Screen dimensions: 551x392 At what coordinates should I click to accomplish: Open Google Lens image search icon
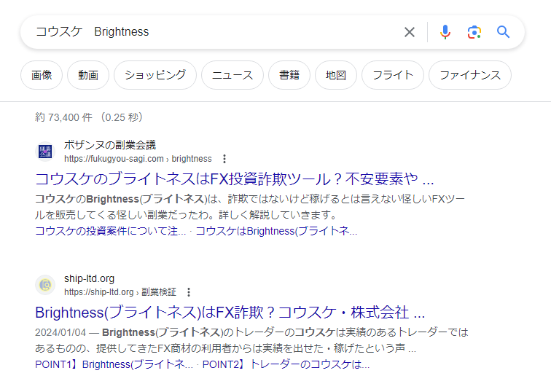[x=474, y=32]
